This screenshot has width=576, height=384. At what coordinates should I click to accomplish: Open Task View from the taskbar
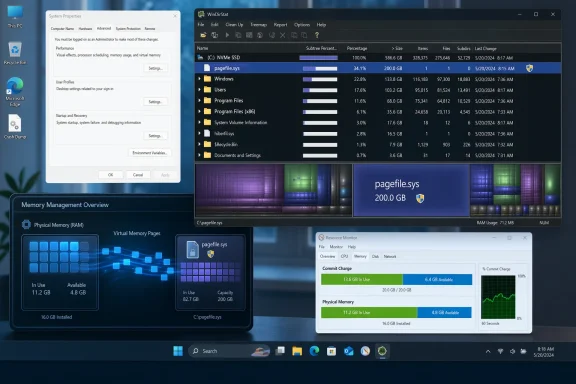pos(281,351)
